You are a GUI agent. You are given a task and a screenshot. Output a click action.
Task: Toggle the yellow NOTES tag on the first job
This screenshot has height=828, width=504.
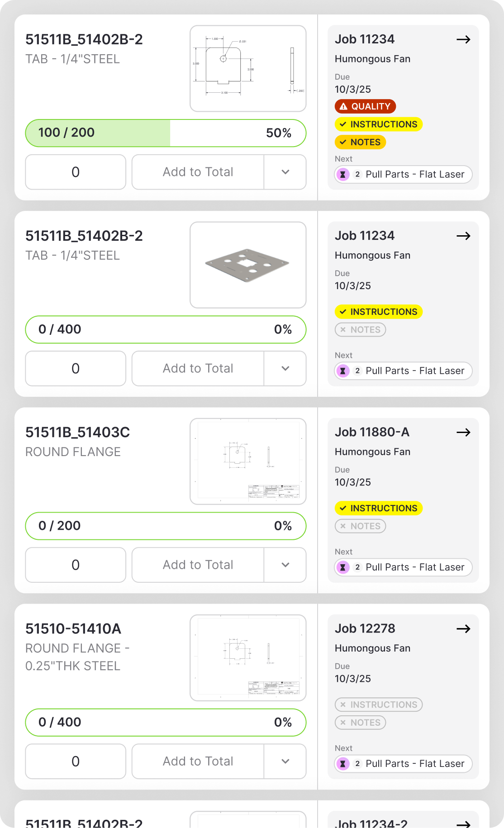tap(360, 142)
